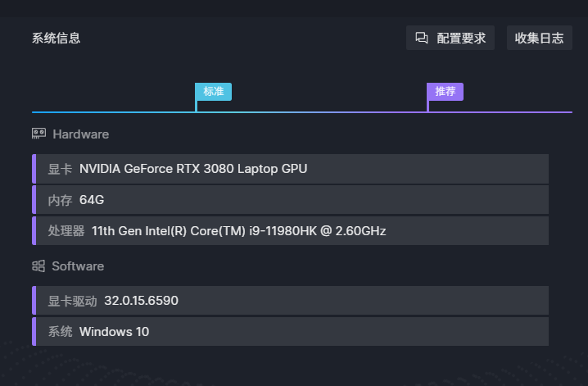Select the 系统 Windows 10 row
Screen dimensions: 588x386
coord(290,332)
